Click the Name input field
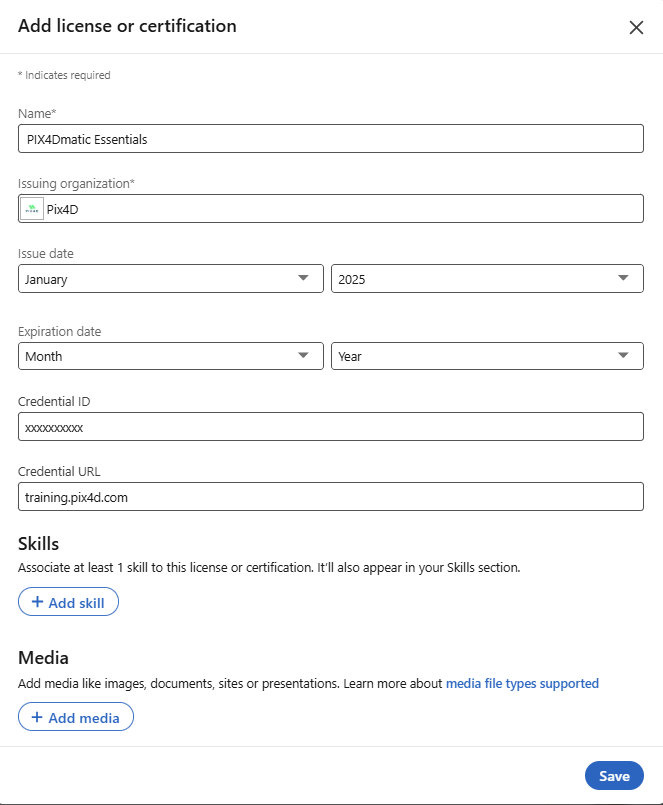This screenshot has width=663, height=805. [x=330, y=139]
